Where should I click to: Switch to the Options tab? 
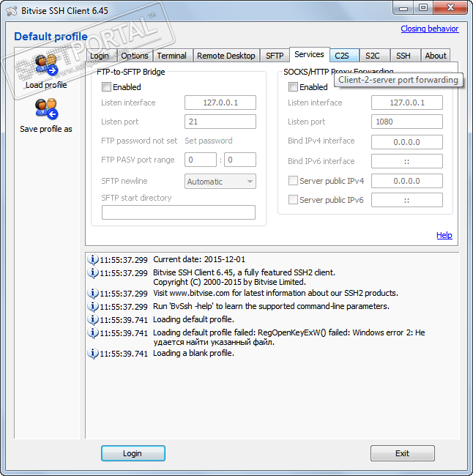click(x=135, y=56)
